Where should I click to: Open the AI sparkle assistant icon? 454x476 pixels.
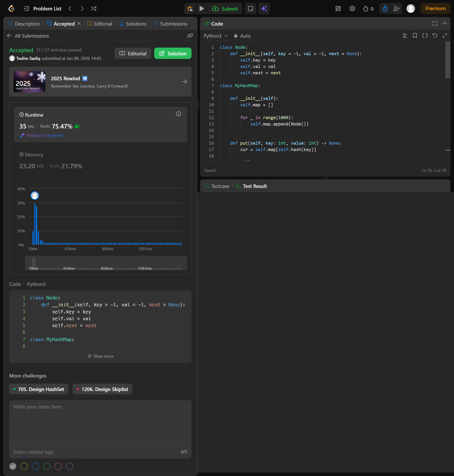pos(264,9)
